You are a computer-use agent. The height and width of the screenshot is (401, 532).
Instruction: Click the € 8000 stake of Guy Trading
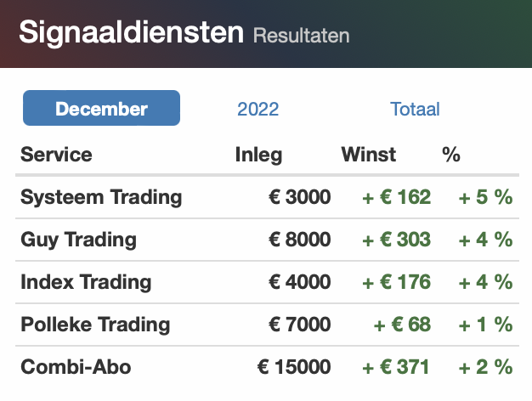[x=300, y=240]
